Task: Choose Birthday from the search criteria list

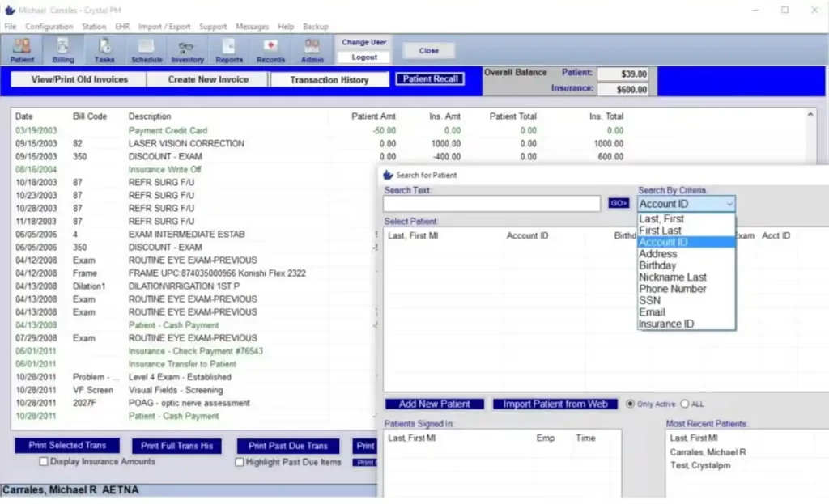Action: click(x=658, y=265)
